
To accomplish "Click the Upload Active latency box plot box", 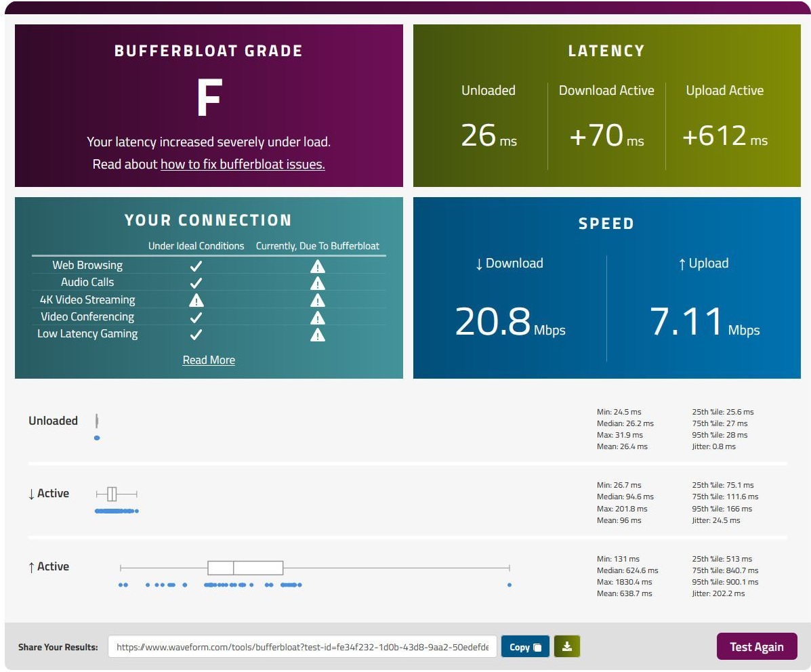I will coord(245,568).
